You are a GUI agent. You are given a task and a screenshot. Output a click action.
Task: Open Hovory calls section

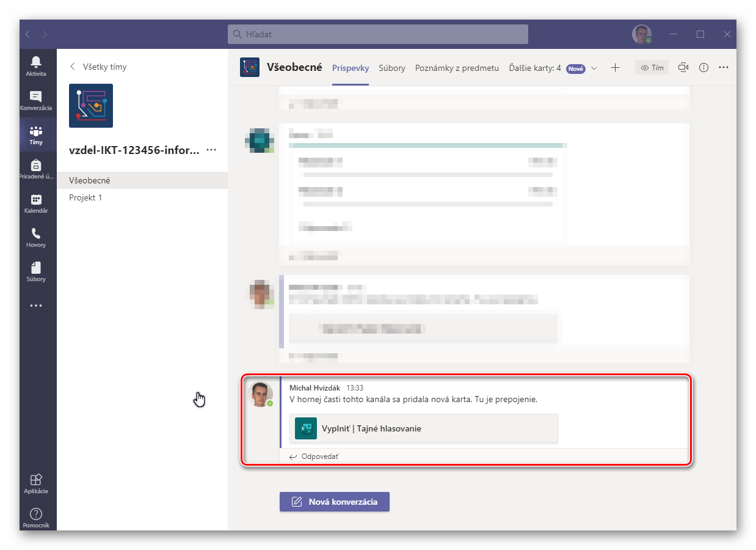[36, 237]
